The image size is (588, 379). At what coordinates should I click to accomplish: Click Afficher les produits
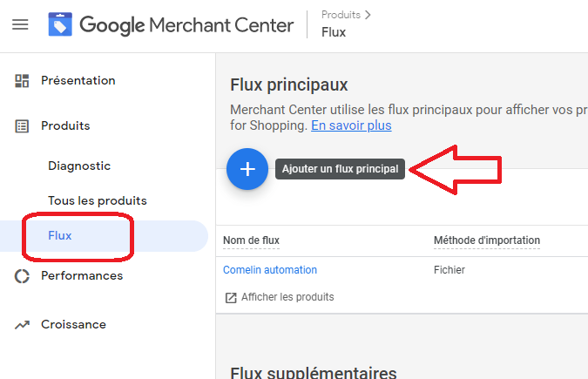point(287,297)
